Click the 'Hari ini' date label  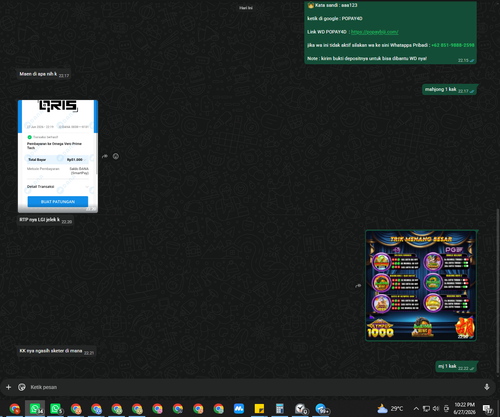click(246, 8)
